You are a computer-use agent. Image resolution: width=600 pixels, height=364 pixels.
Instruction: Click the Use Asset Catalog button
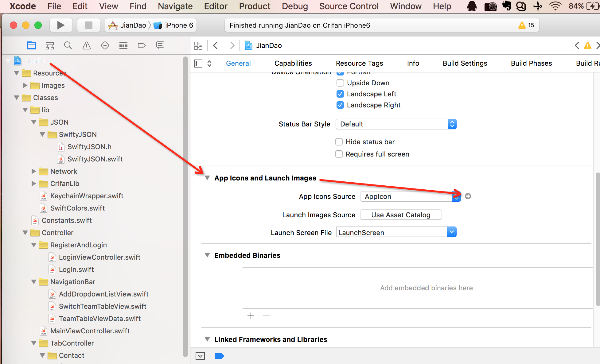pos(401,215)
